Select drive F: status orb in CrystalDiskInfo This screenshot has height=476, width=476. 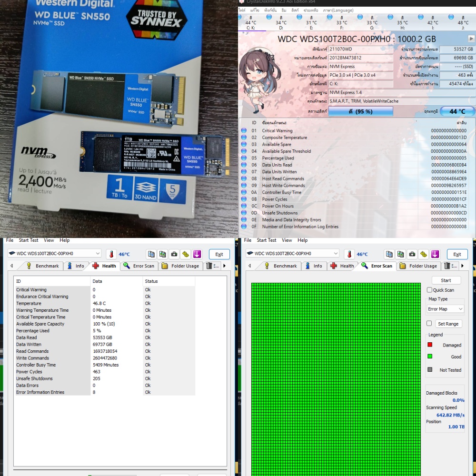click(330, 17)
